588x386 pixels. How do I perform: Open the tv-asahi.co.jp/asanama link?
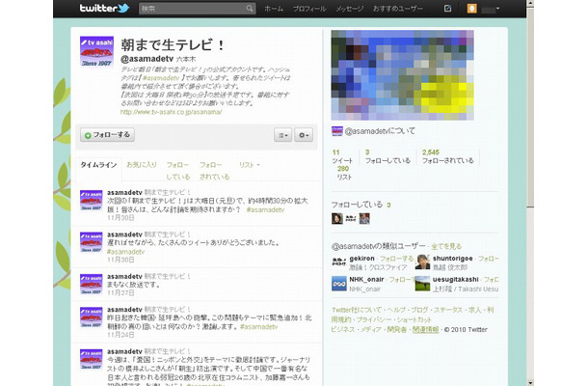tap(171, 112)
